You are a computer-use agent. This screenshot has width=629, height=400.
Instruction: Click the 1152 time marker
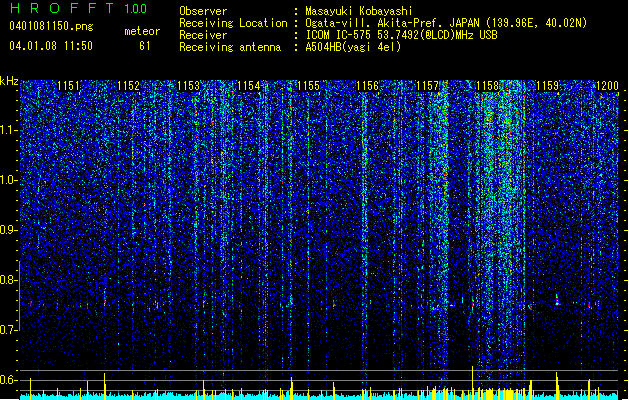tap(128, 86)
